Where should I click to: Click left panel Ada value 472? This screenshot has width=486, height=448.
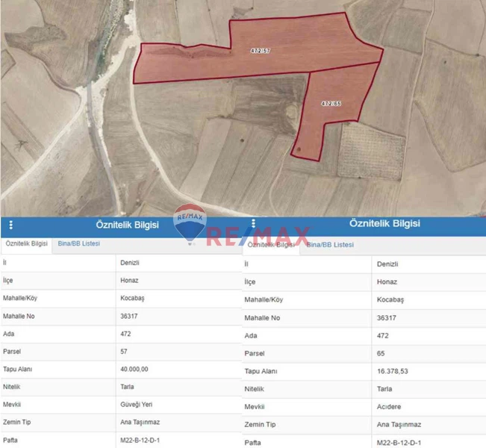pos(125,334)
